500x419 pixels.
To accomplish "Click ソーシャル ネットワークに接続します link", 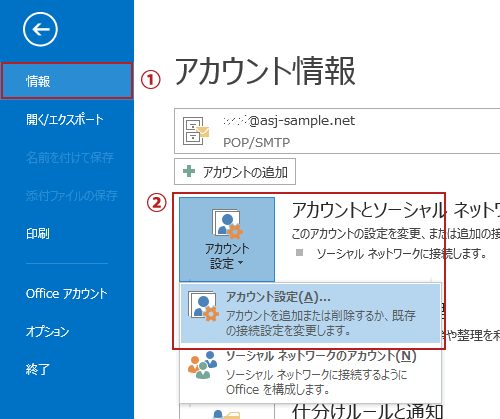I will 401,254.
